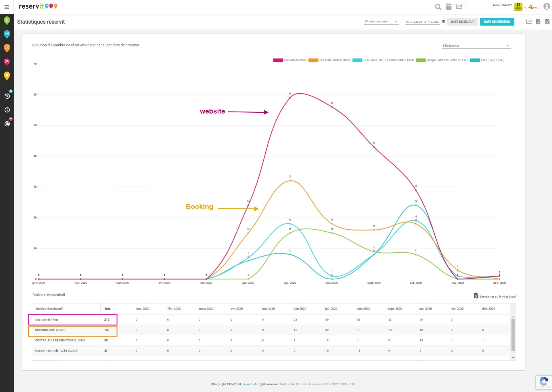Open the hamburger menu
This screenshot has height=392, width=552.
point(7,7)
